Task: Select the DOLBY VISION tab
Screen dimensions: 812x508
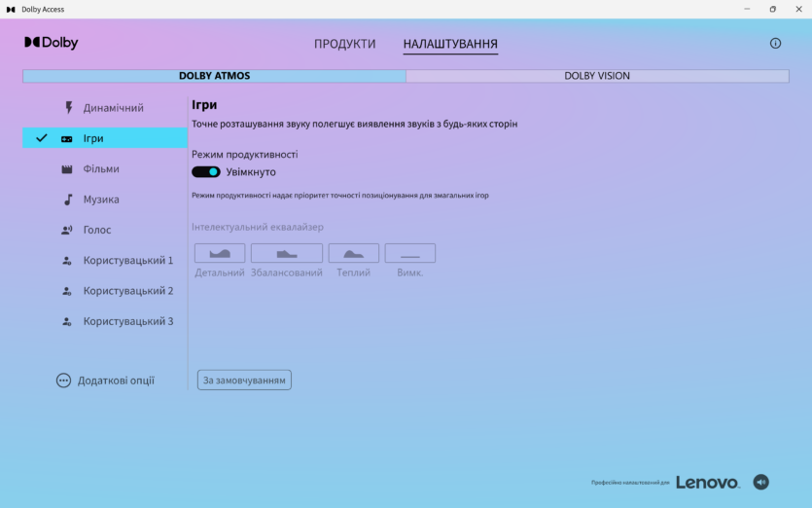Action: point(597,76)
